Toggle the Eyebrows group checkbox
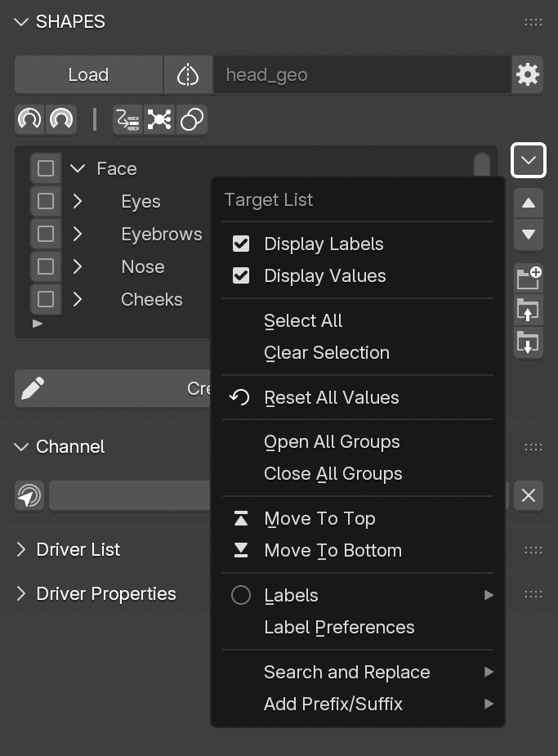 click(x=46, y=234)
